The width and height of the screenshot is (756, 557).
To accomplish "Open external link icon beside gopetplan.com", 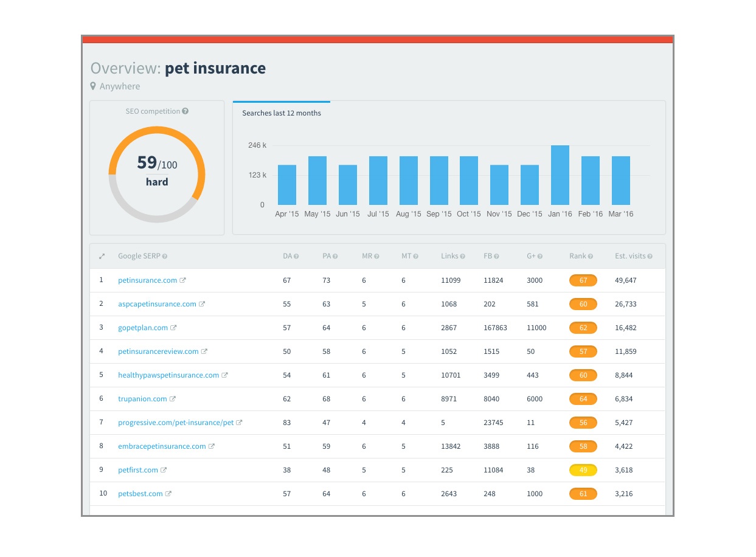I will pyautogui.click(x=174, y=328).
